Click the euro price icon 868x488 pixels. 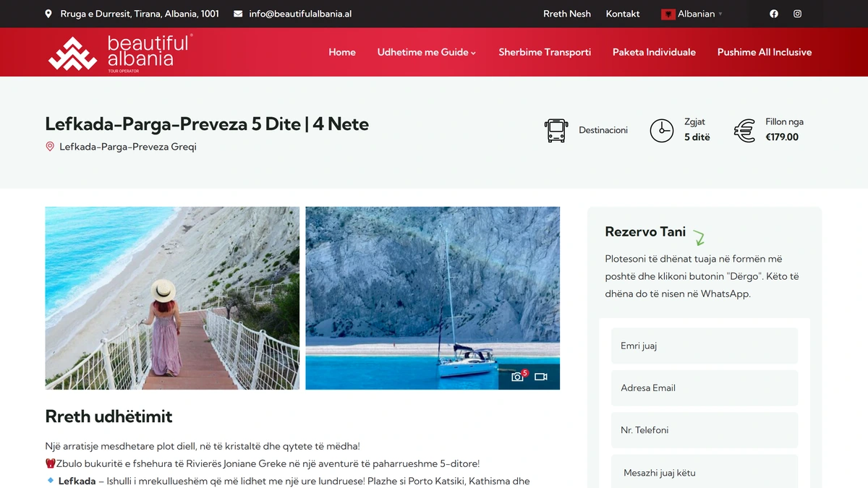pos(744,130)
